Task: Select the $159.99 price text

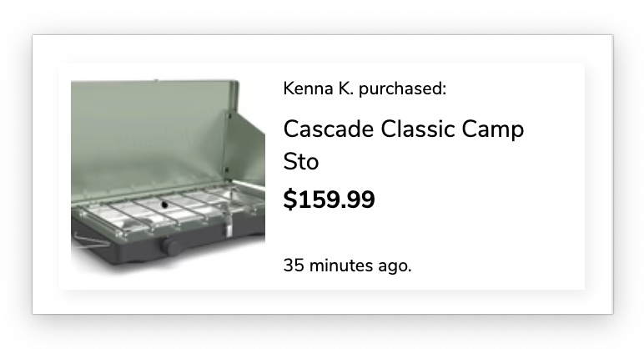Action: (329, 200)
